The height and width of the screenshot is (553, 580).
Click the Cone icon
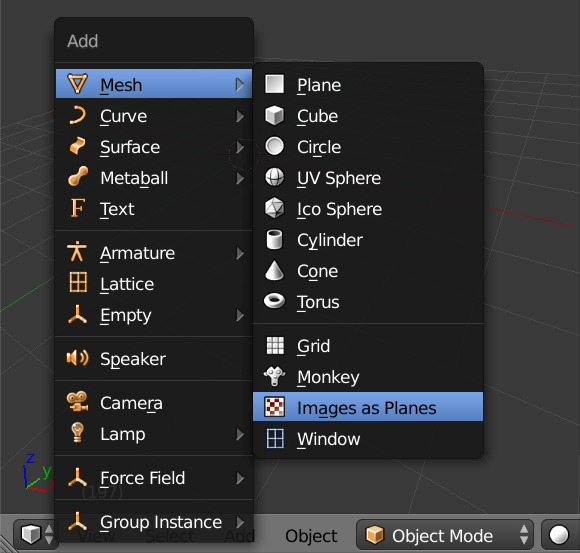pos(274,270)
